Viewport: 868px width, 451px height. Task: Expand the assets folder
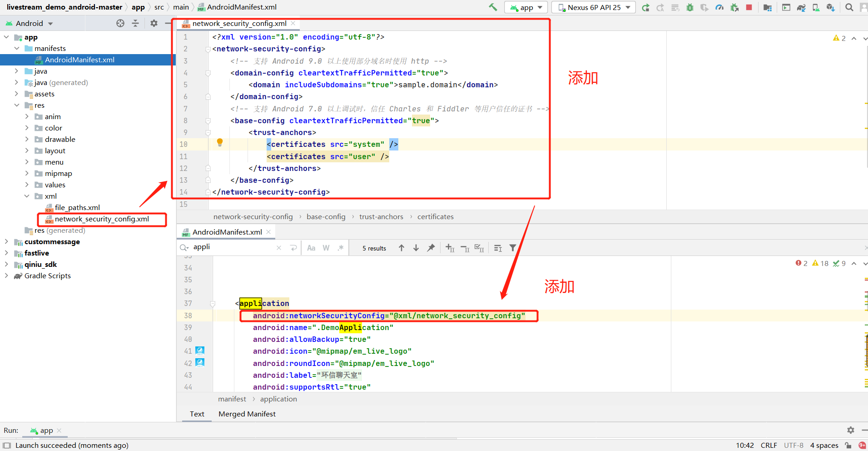[17, 94]
